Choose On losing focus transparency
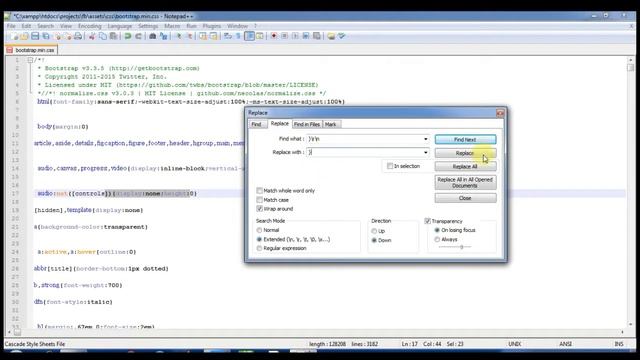Viewport: 640px width, 360px height. coord(437,230)
